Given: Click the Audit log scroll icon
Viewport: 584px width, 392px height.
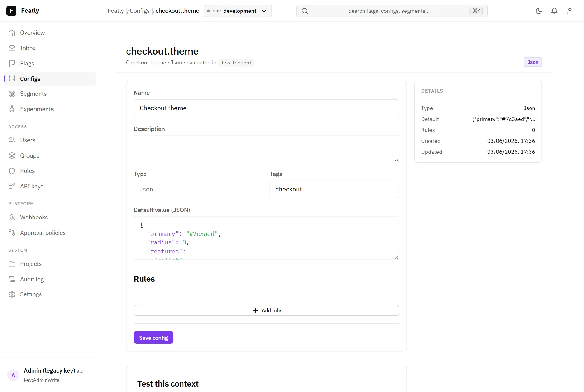Looking at the screenshot, I should [12, 279].
